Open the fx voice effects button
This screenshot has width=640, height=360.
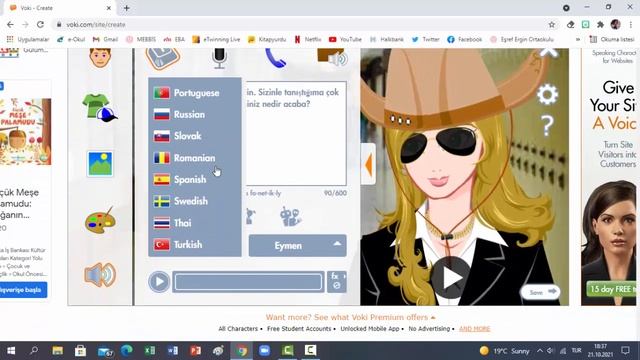click(337, 282)
